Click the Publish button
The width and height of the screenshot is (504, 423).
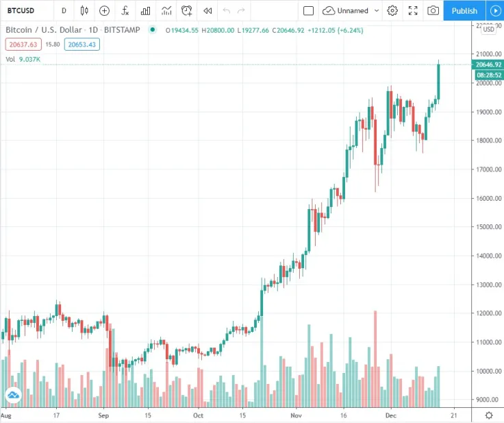coord(464,11)
